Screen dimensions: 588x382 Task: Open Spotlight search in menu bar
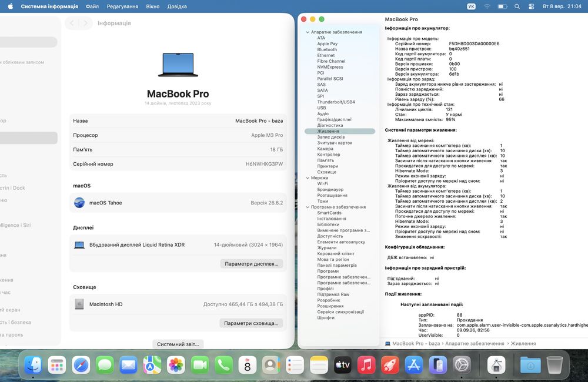click(x=517, y=6)
